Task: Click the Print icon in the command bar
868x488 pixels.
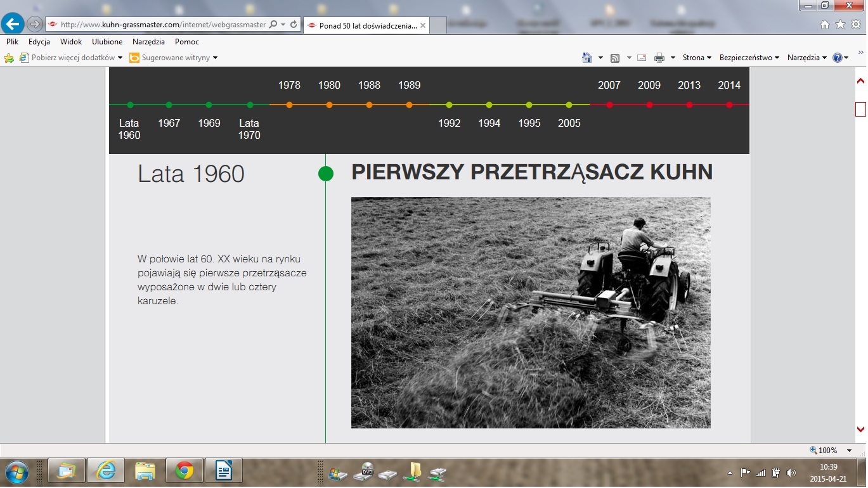Action: (x=659, y=58)
